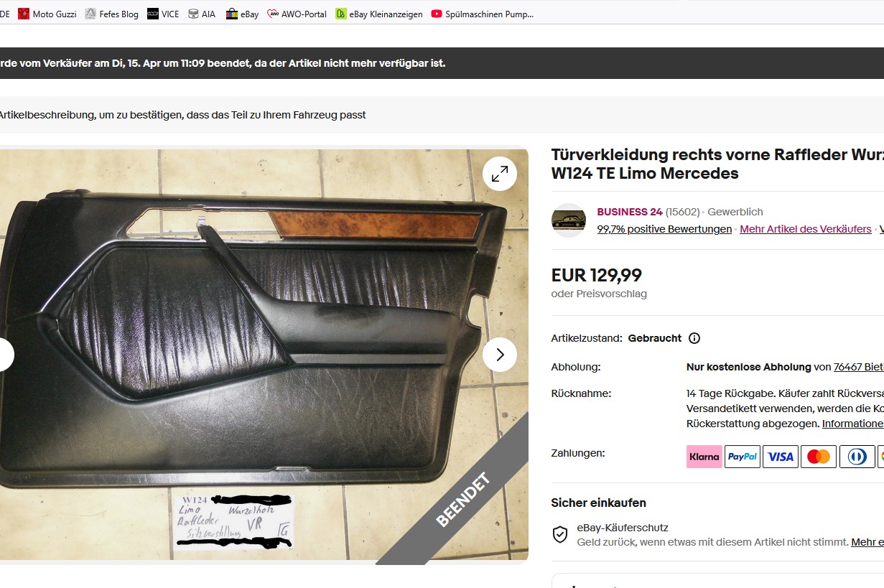Open the eBay Kleinanzeigen bookmark
Viewport: 884px width, 588px height.
379,14
